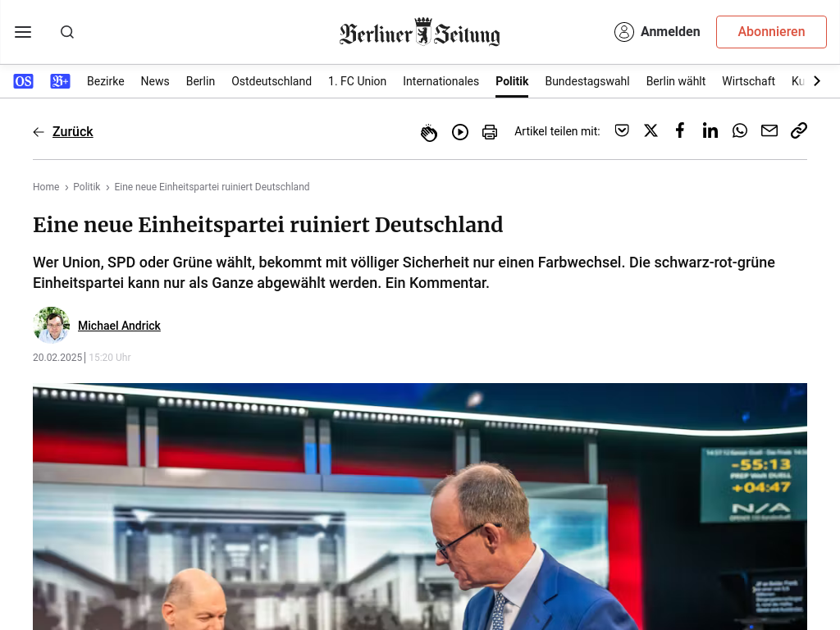Share article via WhatsApp
Screen dimensions: 840x630
point(740,130)
